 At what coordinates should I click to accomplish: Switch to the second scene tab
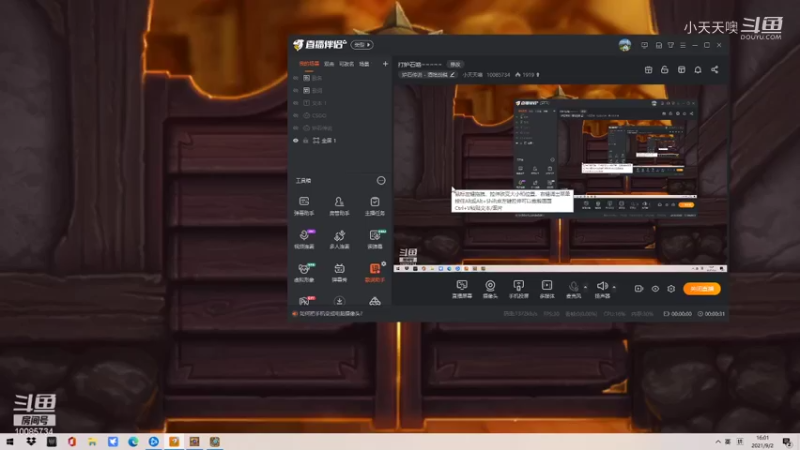(x=329, y=64)
